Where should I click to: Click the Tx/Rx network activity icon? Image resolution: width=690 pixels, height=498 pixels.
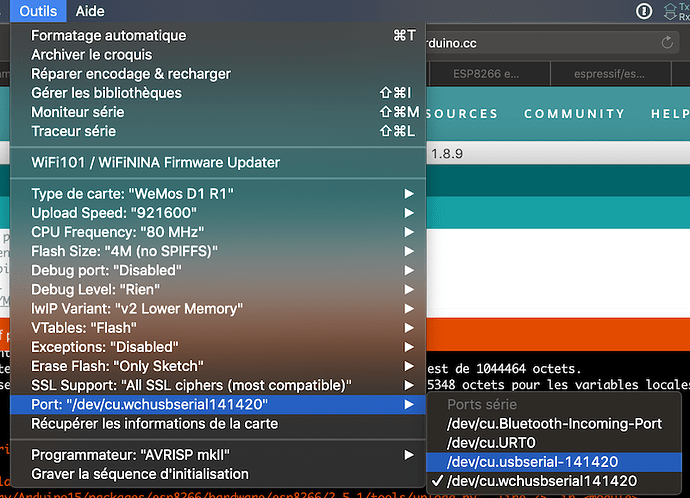click(x=679, y=11)
